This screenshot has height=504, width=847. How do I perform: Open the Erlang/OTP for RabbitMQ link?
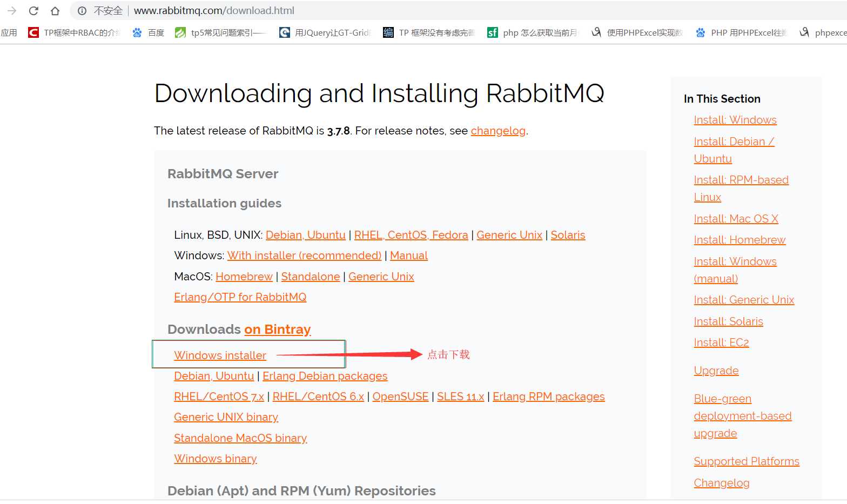[240, 297]
